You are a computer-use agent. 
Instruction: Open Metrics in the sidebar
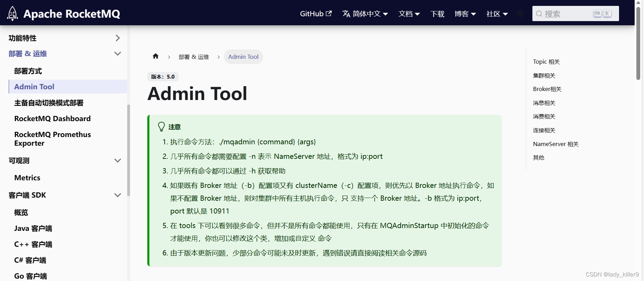27,178
